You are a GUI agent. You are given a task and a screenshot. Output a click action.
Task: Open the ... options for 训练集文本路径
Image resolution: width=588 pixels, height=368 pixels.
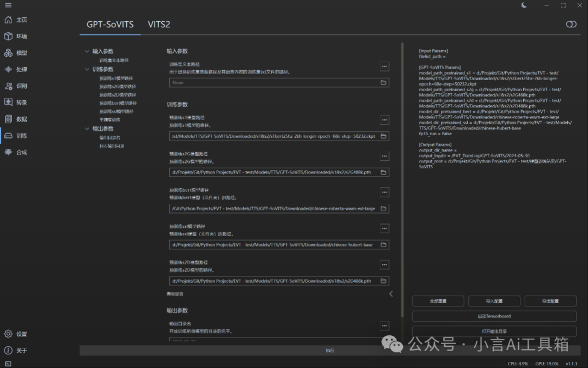384,67
